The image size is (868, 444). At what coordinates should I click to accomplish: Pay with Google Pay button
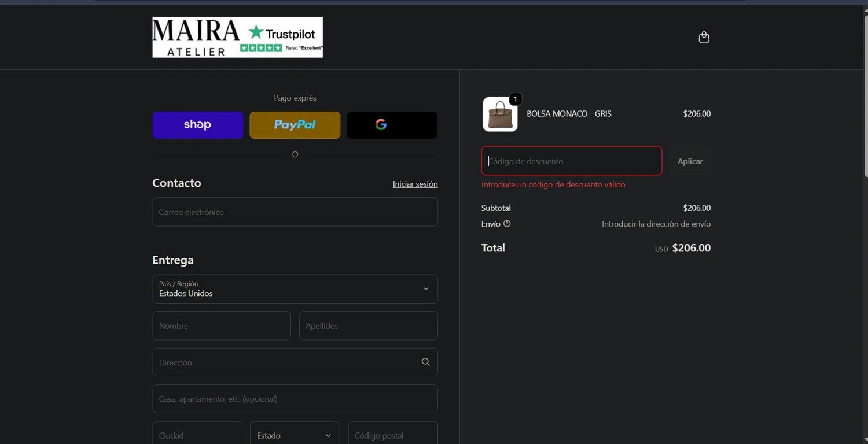(x=392, y=125)
